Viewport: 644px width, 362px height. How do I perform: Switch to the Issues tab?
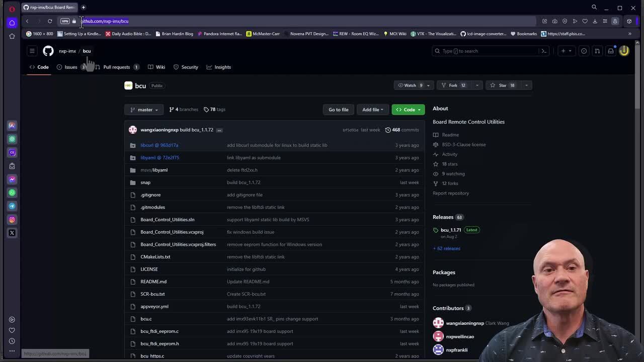point(71,67)
